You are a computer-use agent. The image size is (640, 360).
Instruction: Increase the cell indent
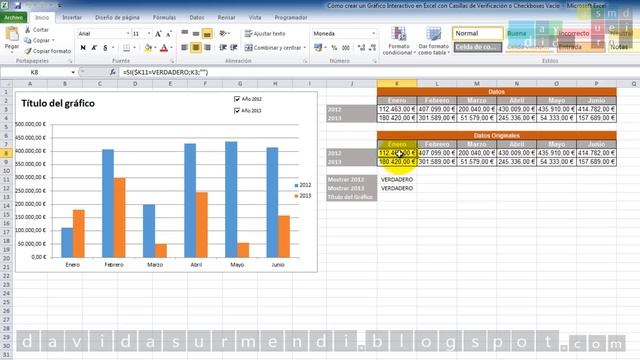point(234,48)
